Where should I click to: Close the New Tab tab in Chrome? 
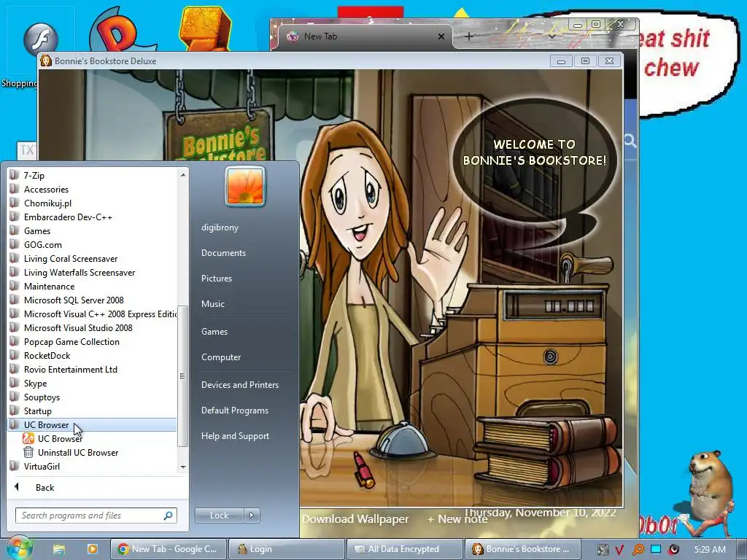pyautogui.click(x=441, y=36)
